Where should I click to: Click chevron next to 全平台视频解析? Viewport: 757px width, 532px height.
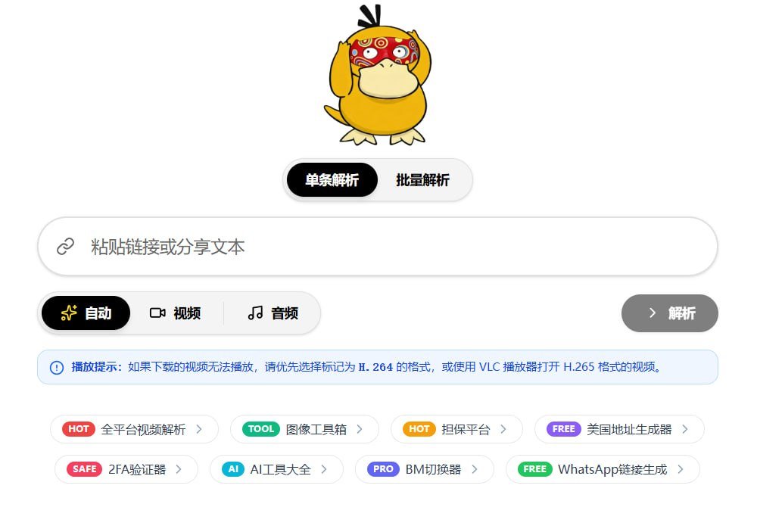(199, 428)
